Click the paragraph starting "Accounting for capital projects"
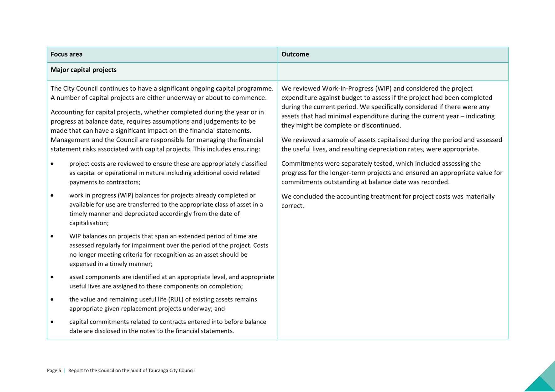The width and height of the screenshot is (555, 392). [157, 131]
